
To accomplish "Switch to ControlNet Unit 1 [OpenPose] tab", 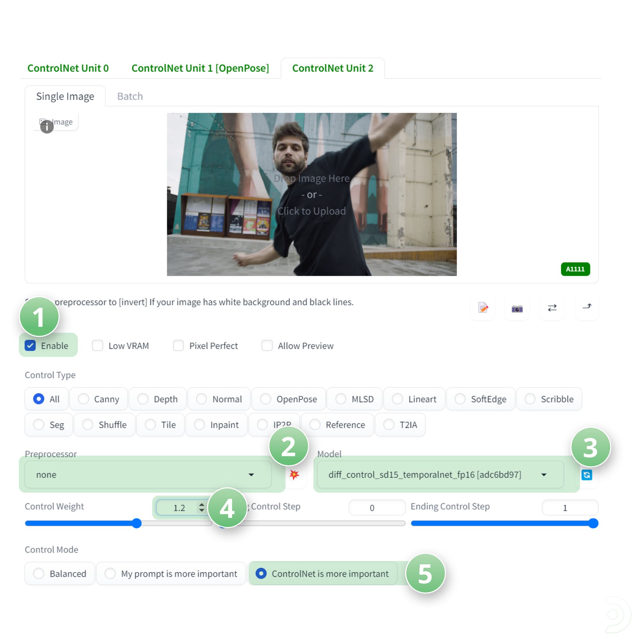I will (200, 68).
